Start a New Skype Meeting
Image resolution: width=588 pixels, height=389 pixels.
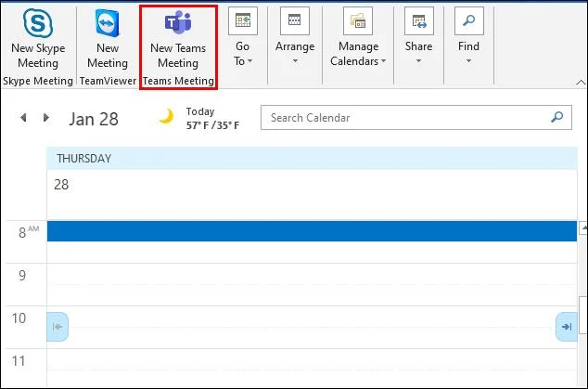(38, 39)
